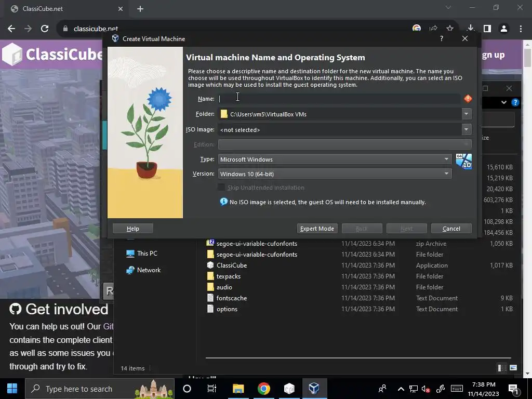
Task: Click the network tray icon
Action: 413,389
